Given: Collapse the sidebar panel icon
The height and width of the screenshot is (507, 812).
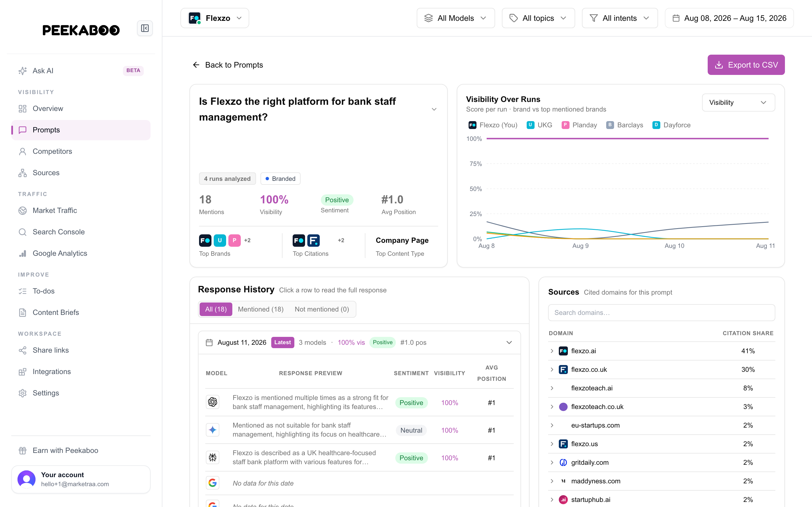Looking at the screenshot, I should click(145, 28).
